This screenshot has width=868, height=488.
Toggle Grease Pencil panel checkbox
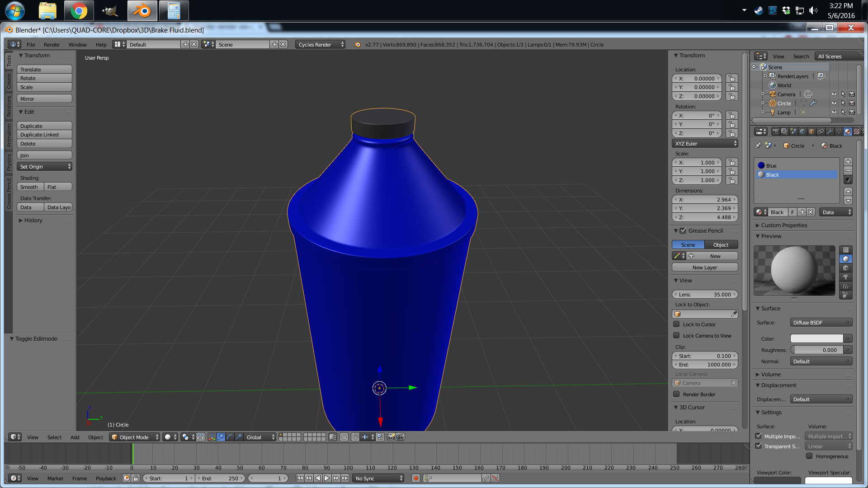tap(683, 230)
